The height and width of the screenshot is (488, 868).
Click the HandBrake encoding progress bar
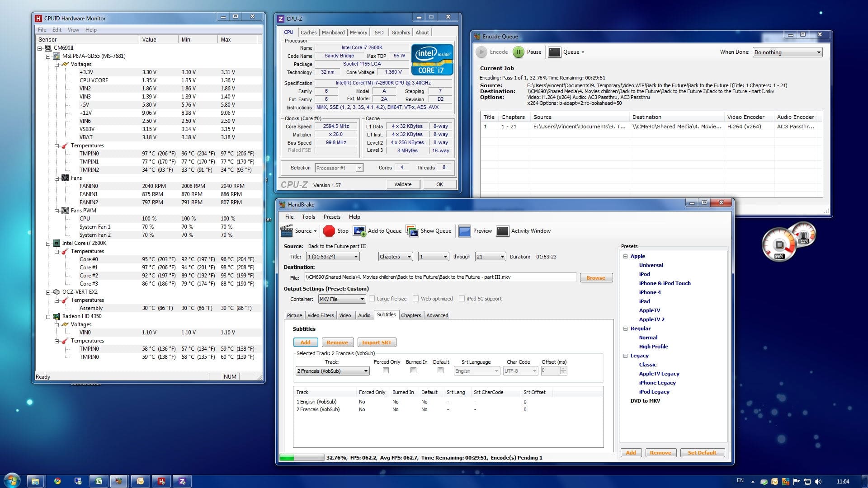click(302, 458)
